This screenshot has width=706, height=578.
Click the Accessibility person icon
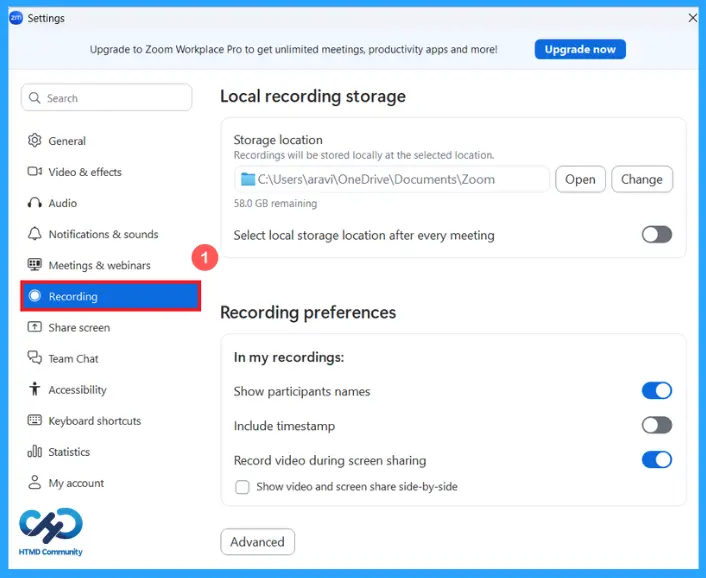[x=35, y=389]
